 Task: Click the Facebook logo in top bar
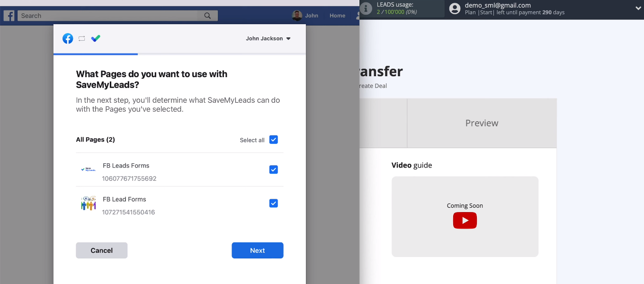click(x=9, y=16)
